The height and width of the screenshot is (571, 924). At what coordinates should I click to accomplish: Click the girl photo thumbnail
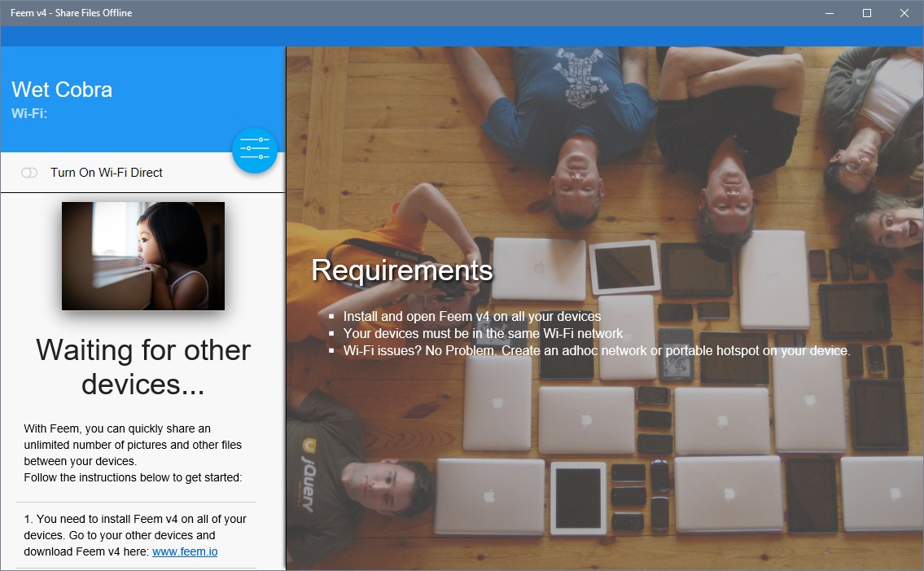click(142, 255)
